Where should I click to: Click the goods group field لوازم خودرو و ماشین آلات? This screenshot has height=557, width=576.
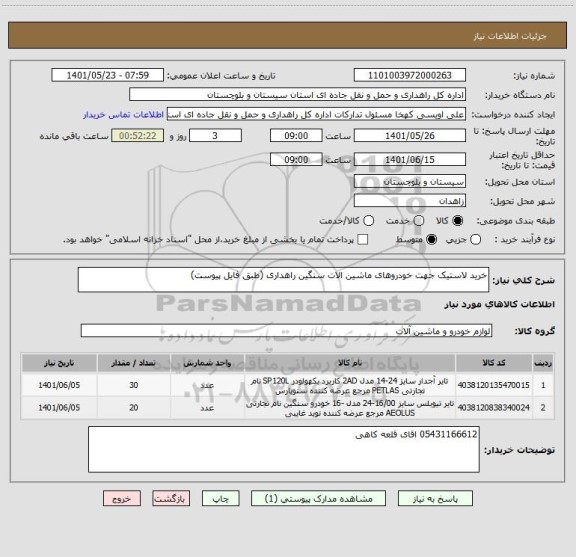tap(286, 331)
